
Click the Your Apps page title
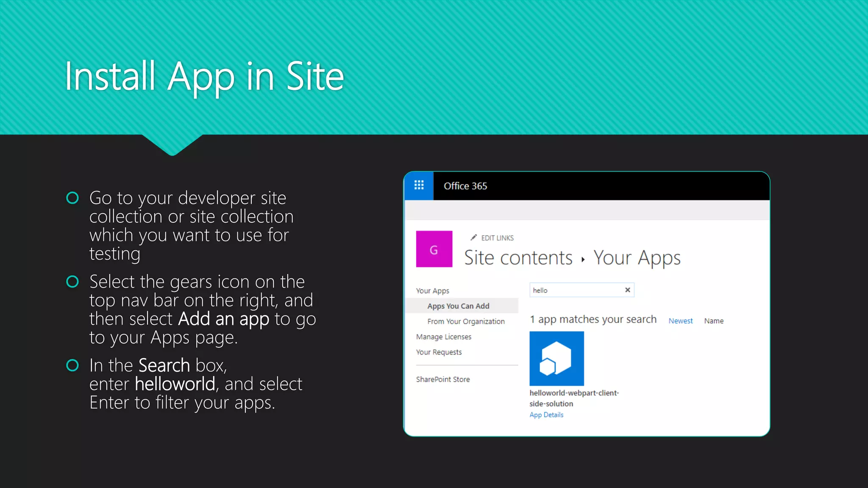[x=637, y=258]
